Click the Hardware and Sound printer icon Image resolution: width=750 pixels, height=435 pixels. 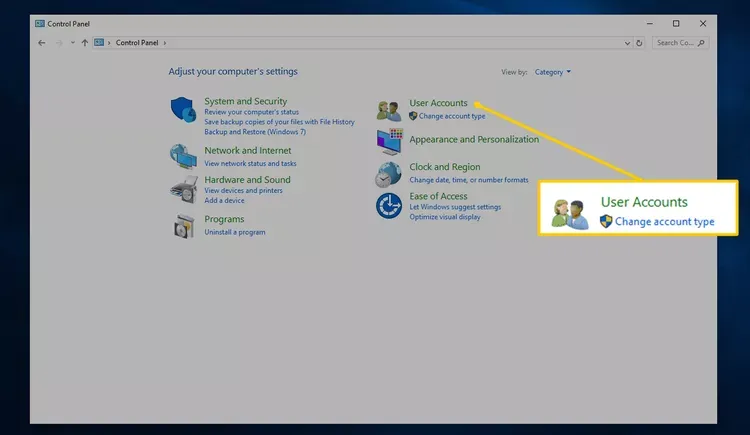pyautogui.click(x=183, y=188)
